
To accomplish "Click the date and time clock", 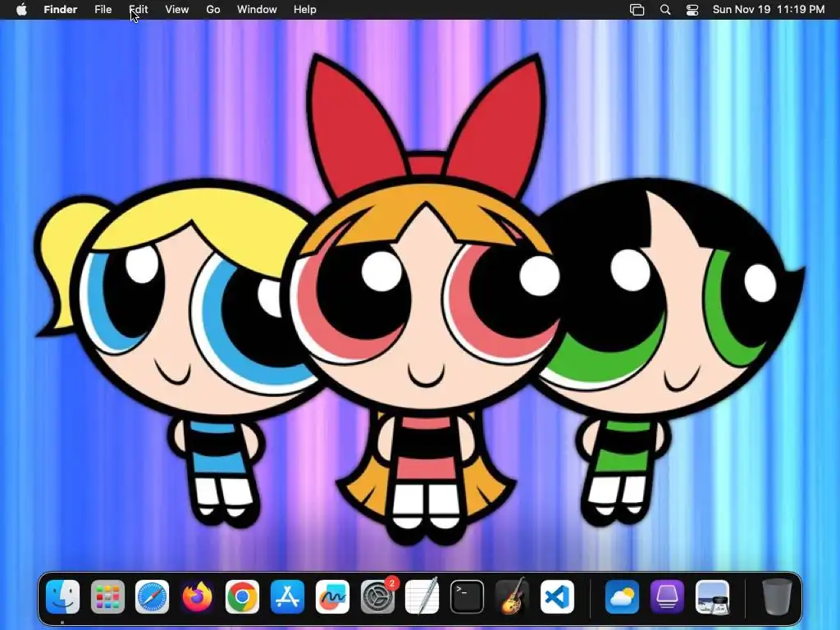I will click(769, 10).
